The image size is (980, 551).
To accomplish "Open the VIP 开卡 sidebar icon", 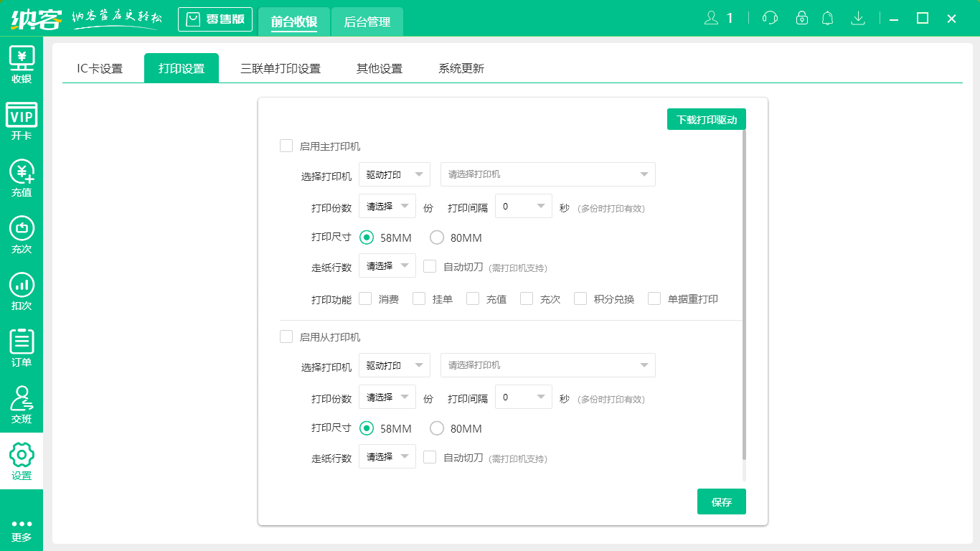I will pyautogui.click(x=22, y=121).
